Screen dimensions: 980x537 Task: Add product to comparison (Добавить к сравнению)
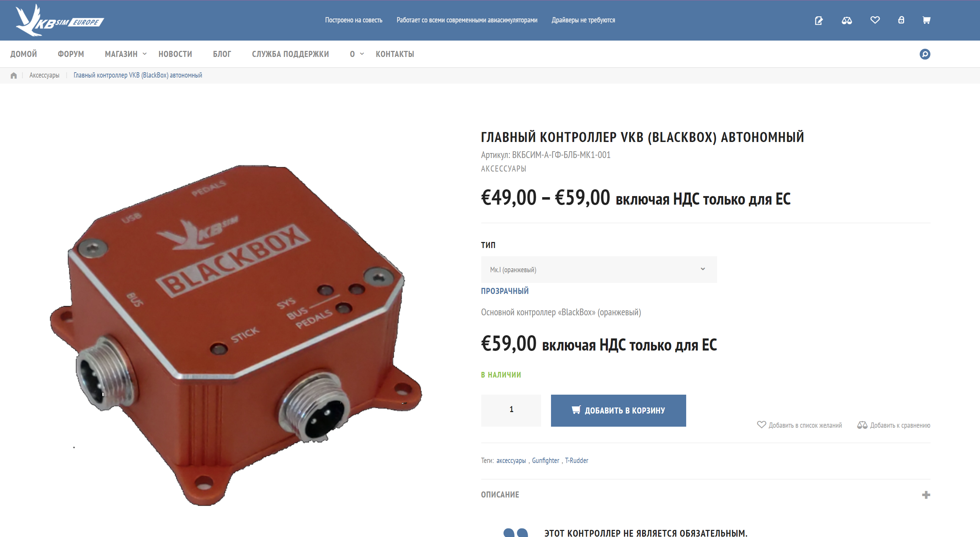click(894, 425)
